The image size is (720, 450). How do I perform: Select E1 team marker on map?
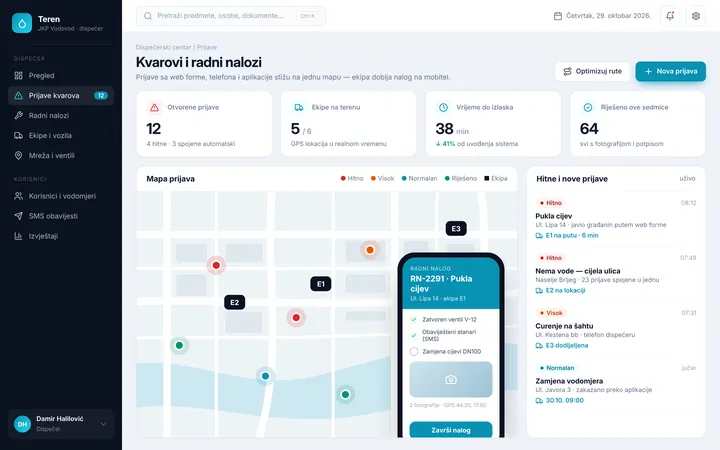pos(321,284)
